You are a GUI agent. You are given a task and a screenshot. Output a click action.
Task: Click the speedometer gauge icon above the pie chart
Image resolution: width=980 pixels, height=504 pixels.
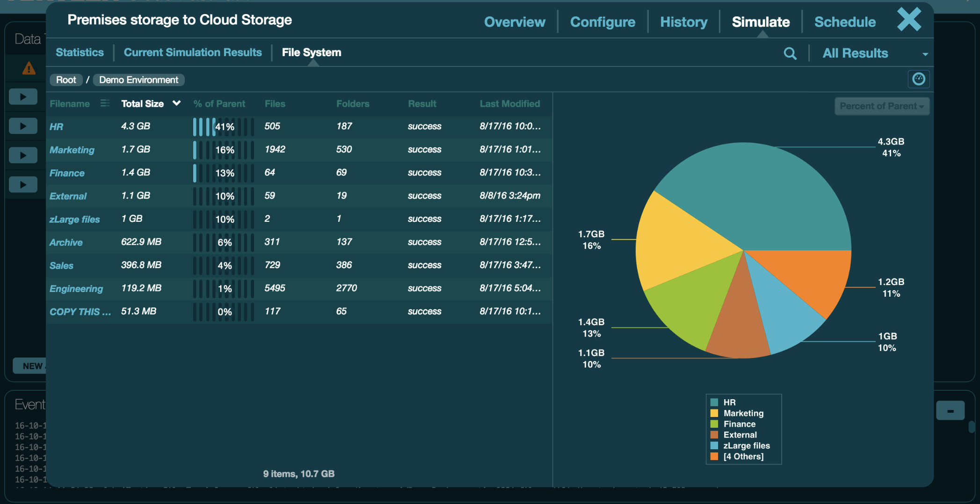tap(919, 79)
